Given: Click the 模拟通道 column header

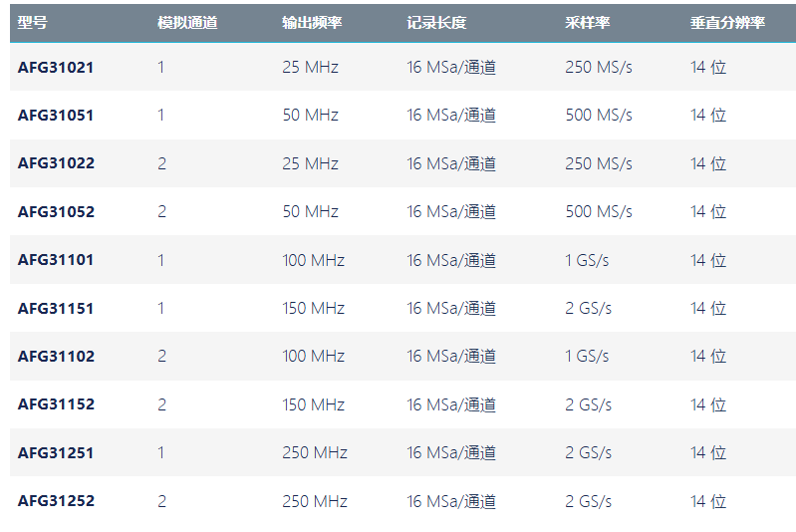Looking at the screenshot, I should pos(186,23).
